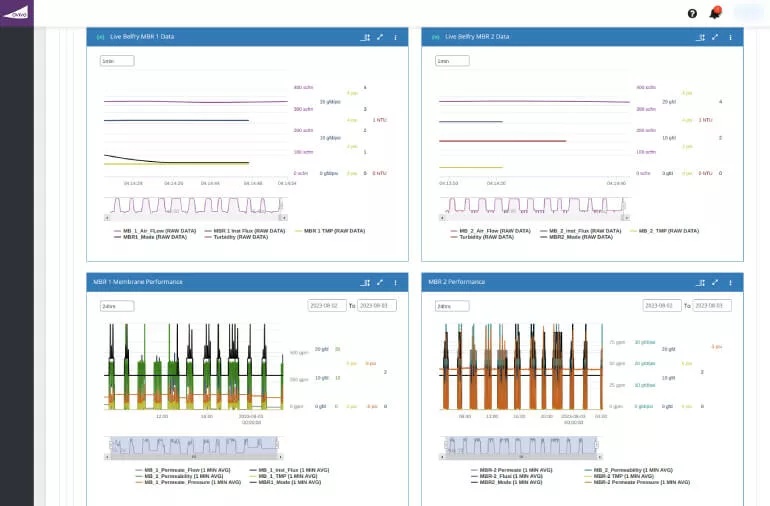
Task: Toggle MB_1_Inst_Flux (1 MIN AVG) legend series
Action: point(290,470)
